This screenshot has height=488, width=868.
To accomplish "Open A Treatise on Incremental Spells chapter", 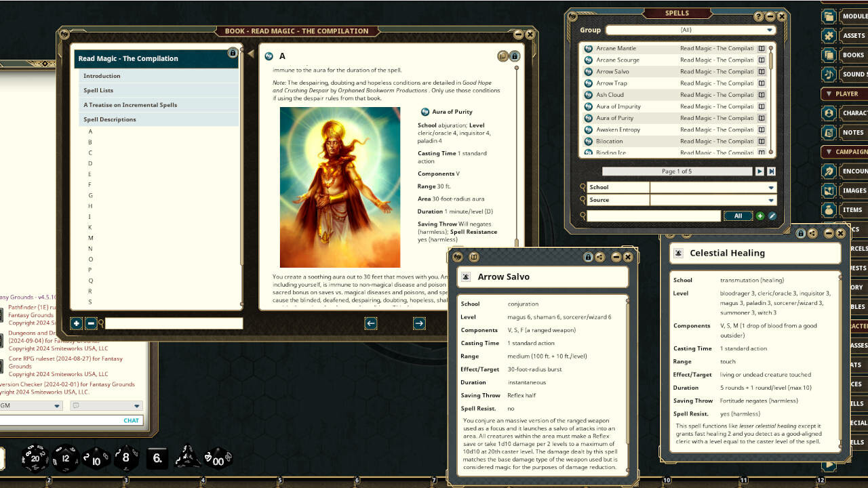I will [x=130, y=105].
